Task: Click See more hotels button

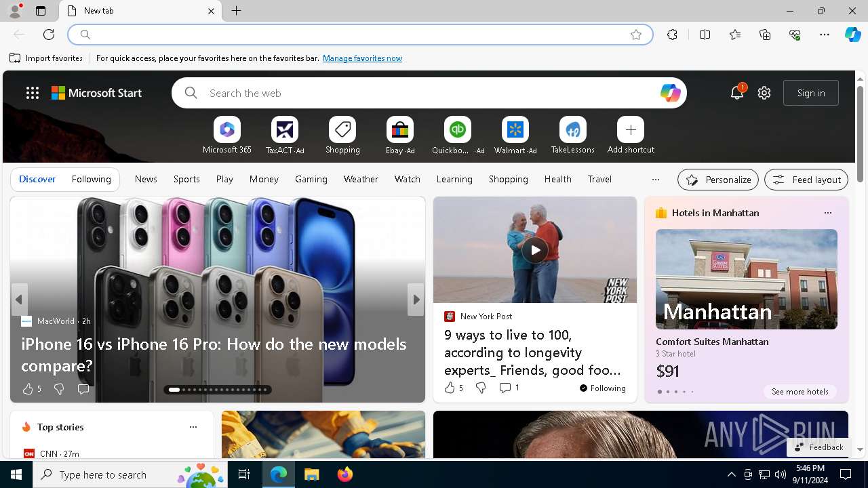Action: pos(800,392)
